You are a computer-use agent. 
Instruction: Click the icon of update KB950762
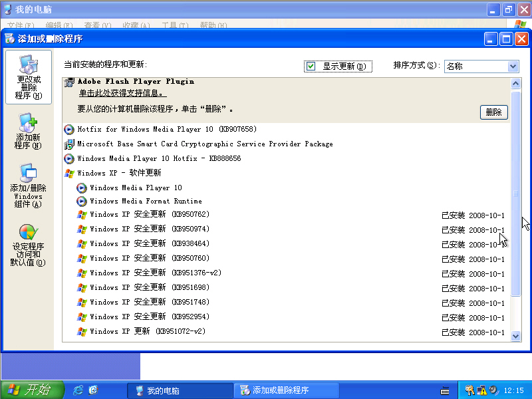81,214
